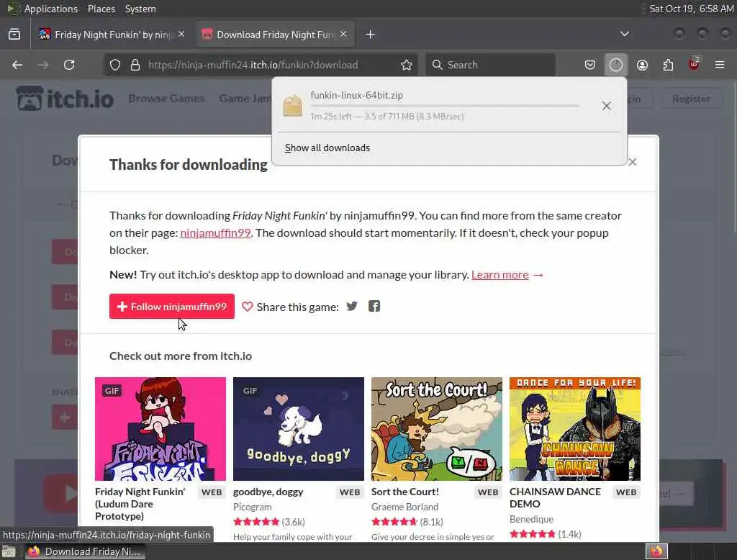737x560 pixels.
Task: Toggle the downloads toolbar panel icon
Action: click(x=616, y=65)
